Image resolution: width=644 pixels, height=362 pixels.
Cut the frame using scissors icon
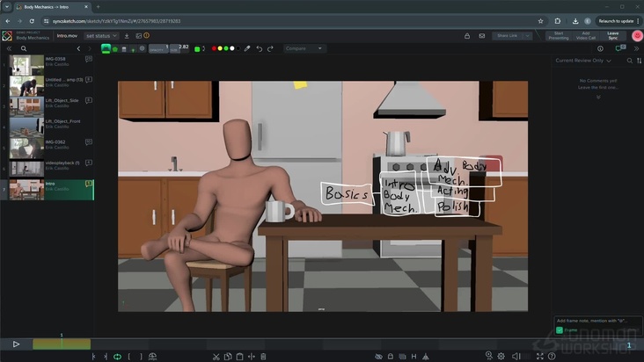216,356
